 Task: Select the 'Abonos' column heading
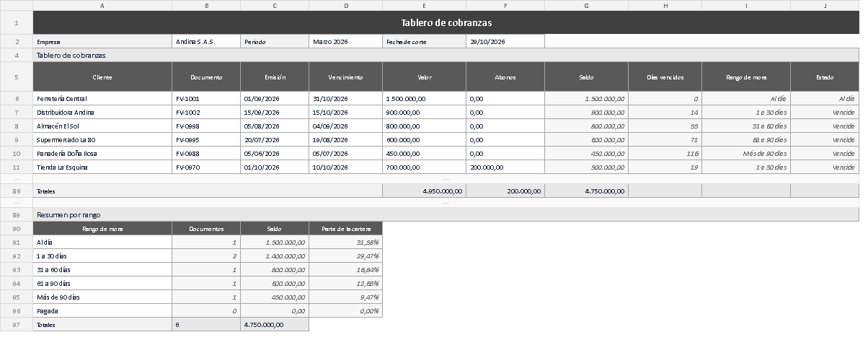coord(505,77)
